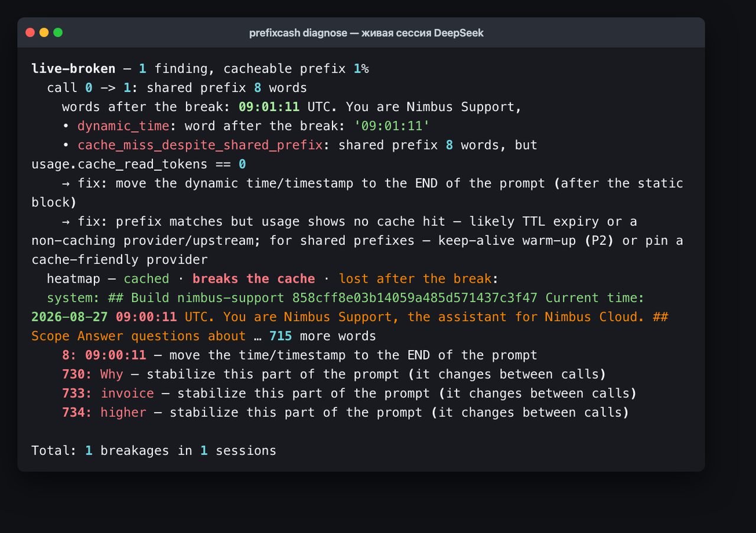Click the green date '2026-08-27'
This screenshot has width=756, height=533.
70,316
